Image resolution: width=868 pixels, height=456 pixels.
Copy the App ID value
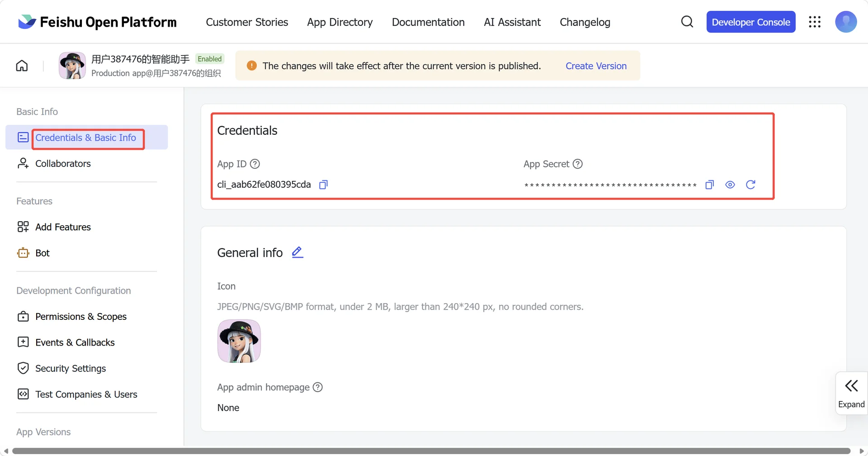(323, 185)
